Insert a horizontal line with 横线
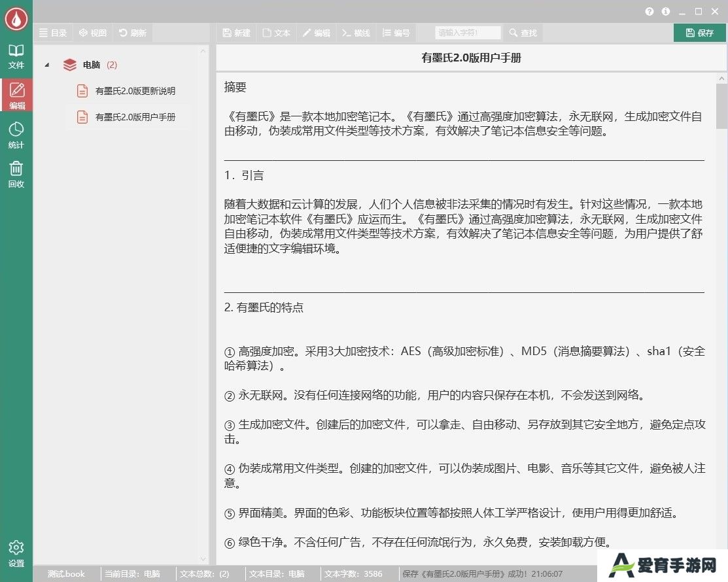 (356, 33)
